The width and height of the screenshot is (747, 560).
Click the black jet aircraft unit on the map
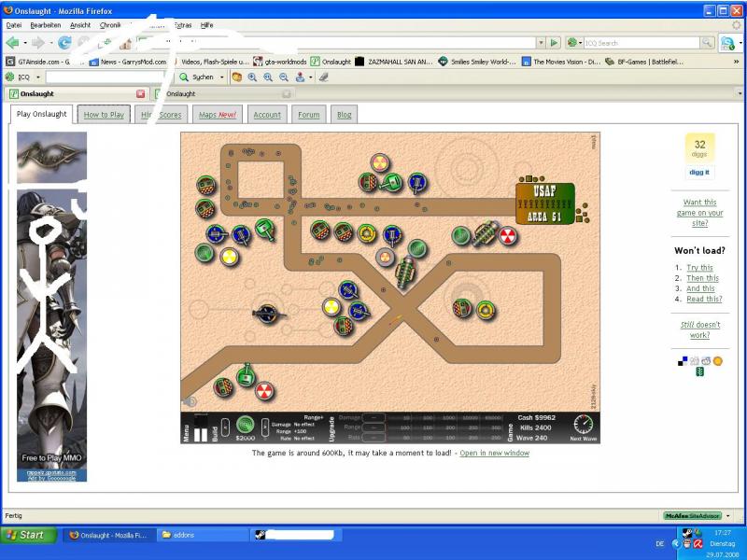pyautogui.click(x=269, y=314)
